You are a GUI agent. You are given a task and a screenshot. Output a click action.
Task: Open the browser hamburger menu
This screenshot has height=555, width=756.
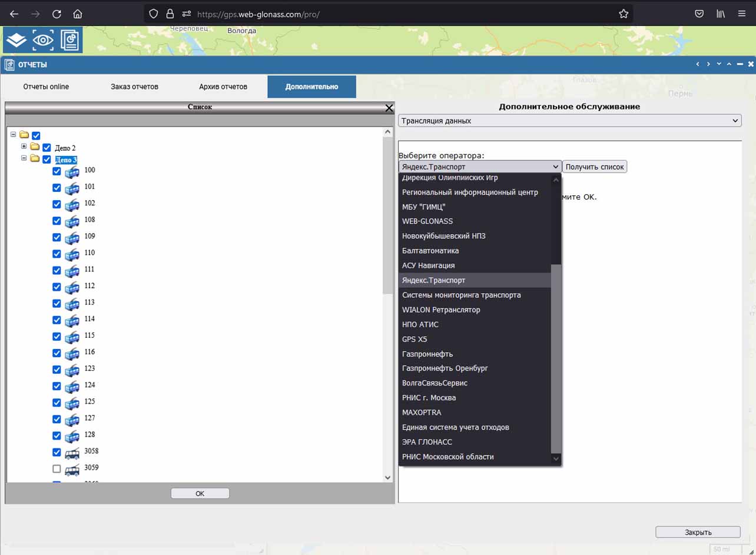(741, 14)
